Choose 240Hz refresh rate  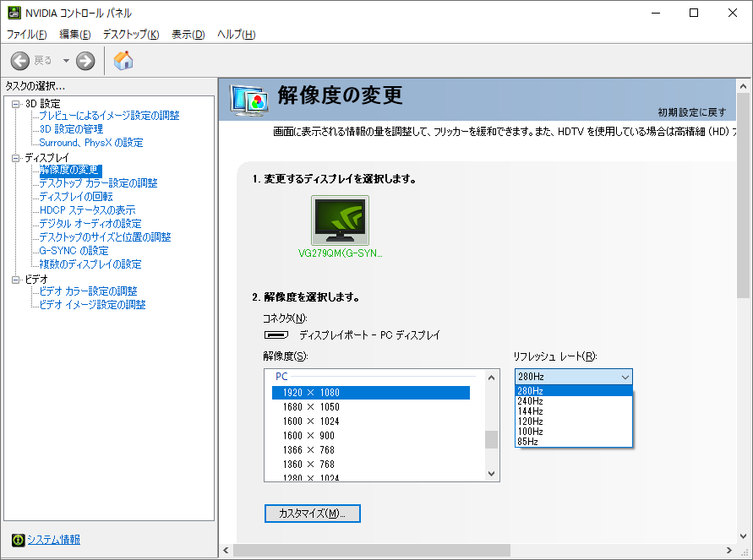click(x=573, y=401)
